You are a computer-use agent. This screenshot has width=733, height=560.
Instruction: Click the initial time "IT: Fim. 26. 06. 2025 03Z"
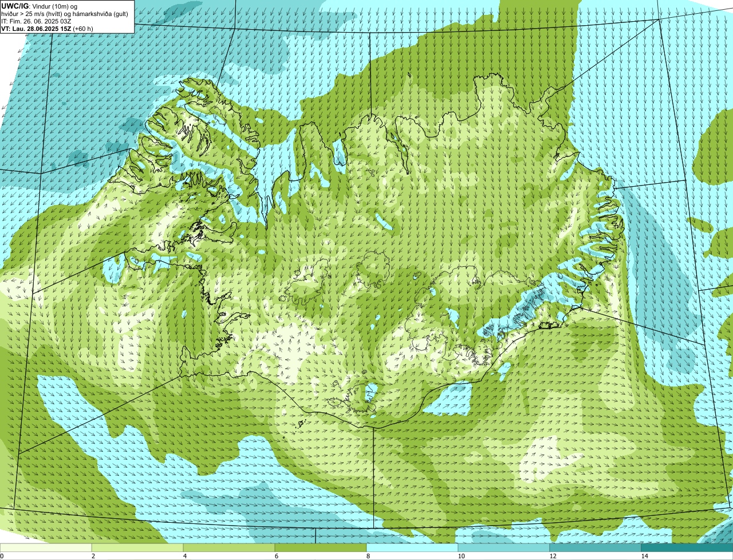tap(37, 21)
